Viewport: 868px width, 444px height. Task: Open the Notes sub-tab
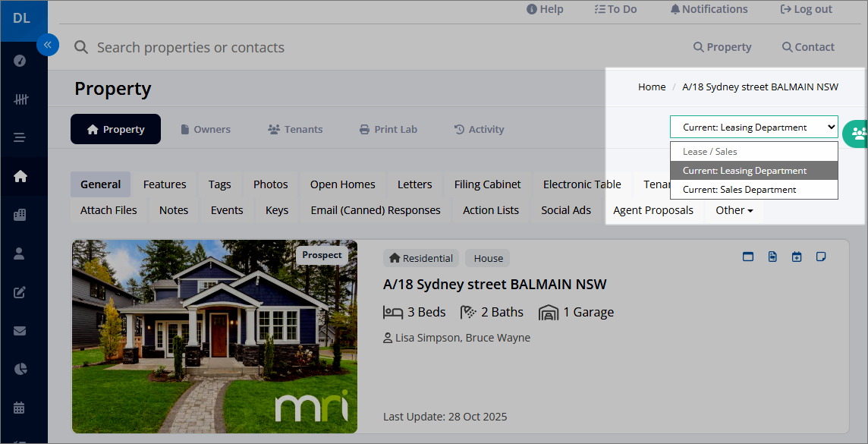point(174,210)
